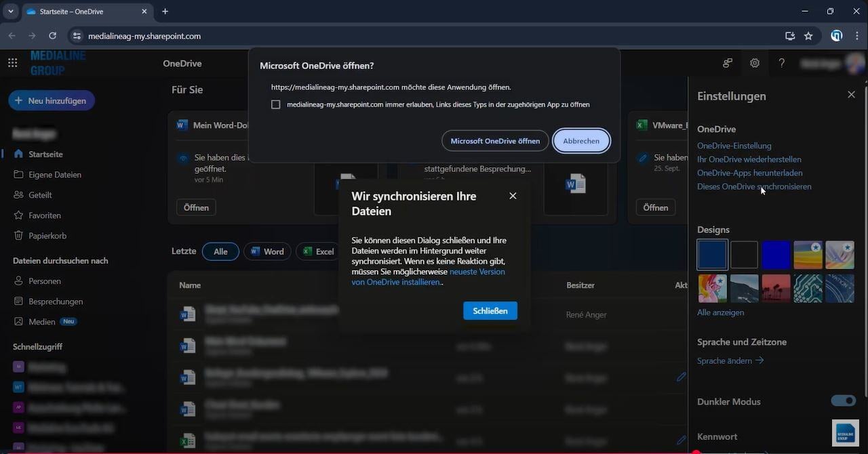Viewport: 868px width, 454px height.
Task: Click 'Ihr OneDrive wiederherstellen' link
Action: 749,159
